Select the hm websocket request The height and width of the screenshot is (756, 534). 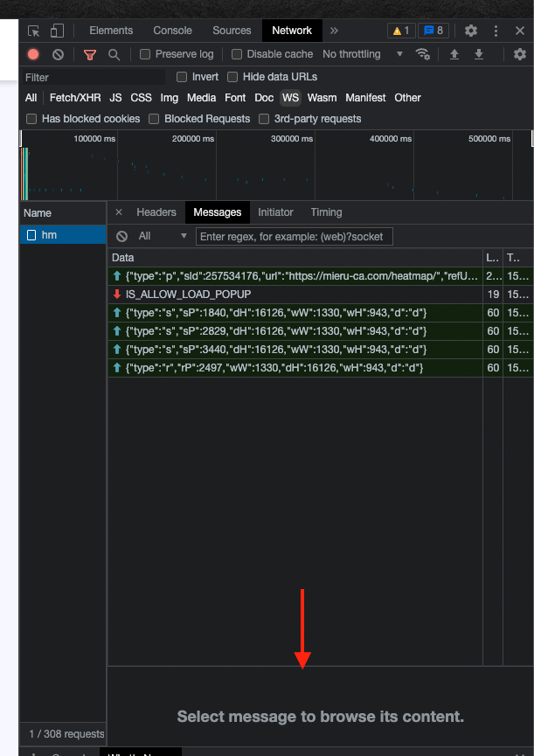tap(63, 235)
